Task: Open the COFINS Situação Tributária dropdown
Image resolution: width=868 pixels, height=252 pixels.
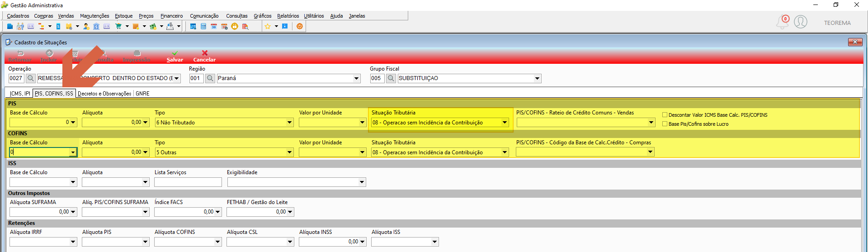Action: click(505, 152)
